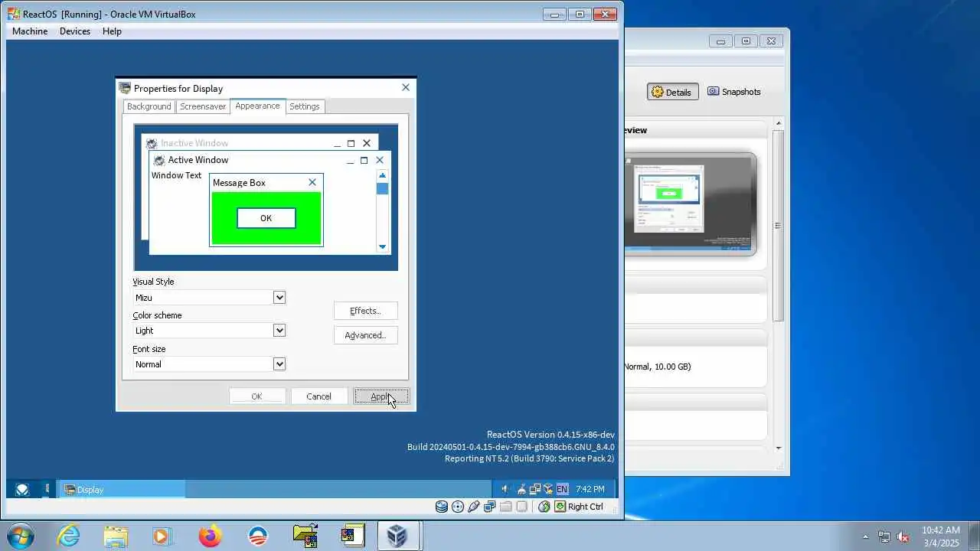Launch Internet Explorer from the taskbar
The height and width of the screenshot is (551, 980).
(68, 536)
